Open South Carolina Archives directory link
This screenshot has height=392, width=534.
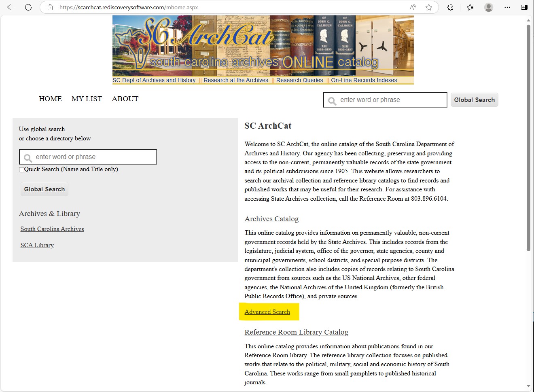(x=52, y=229)
